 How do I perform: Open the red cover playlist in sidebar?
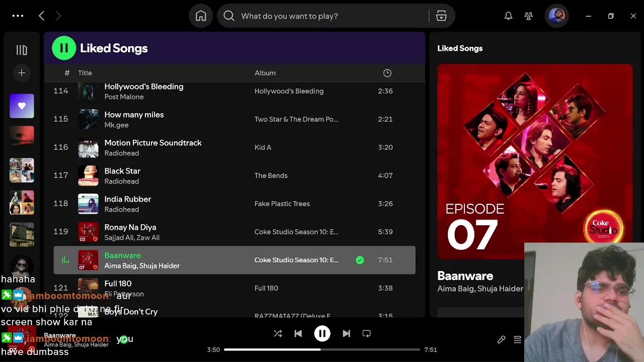(x=22, y=138)
